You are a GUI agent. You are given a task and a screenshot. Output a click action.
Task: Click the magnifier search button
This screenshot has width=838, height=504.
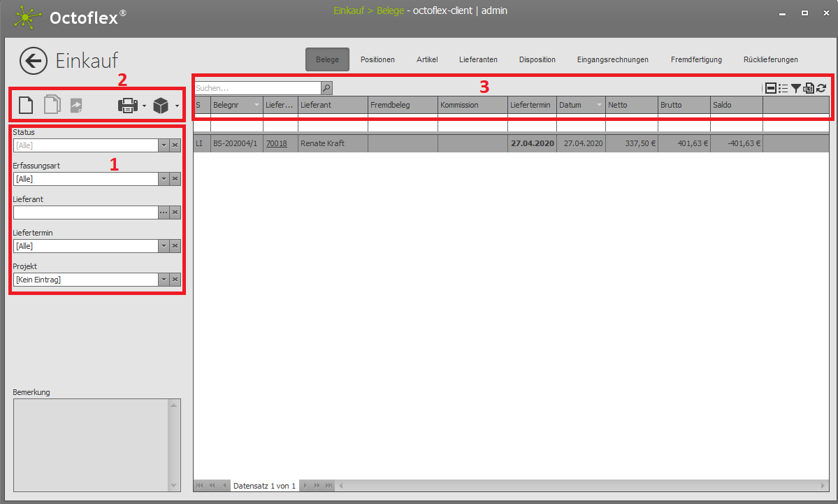326,88
